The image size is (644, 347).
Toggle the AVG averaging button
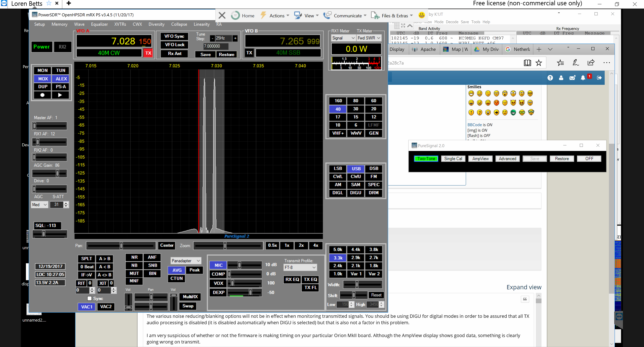(x=177, y=270)
